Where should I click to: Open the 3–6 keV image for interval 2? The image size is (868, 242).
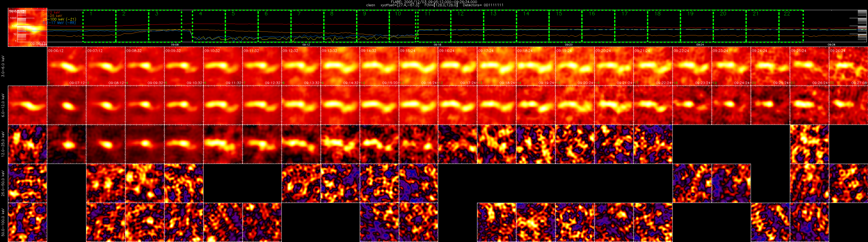tap(67, 66)
